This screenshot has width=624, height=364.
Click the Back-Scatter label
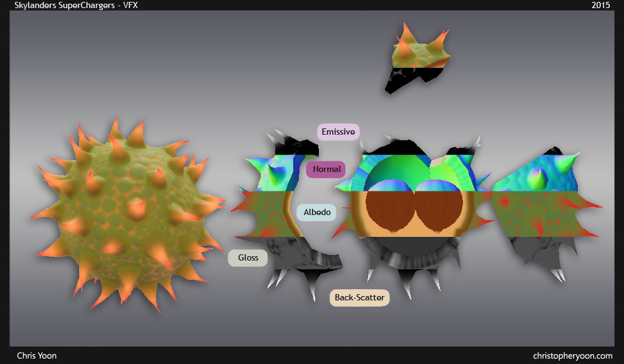pyautogui.click(x=359, y=298)
